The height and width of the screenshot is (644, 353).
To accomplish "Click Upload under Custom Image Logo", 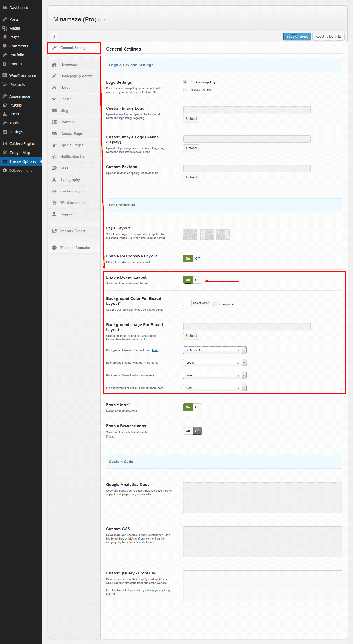I will click(x=191, y=119).
